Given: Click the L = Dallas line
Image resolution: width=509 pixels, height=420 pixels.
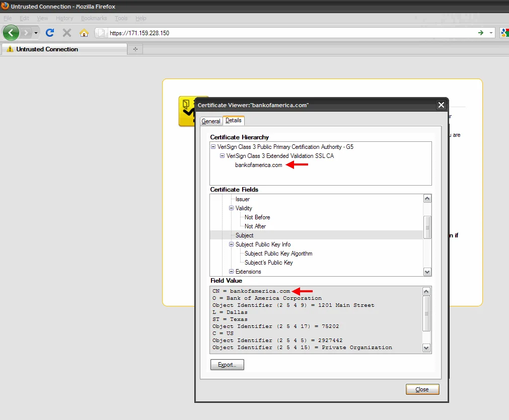Looking at the screenshot, I should click(x=230, y=312).
